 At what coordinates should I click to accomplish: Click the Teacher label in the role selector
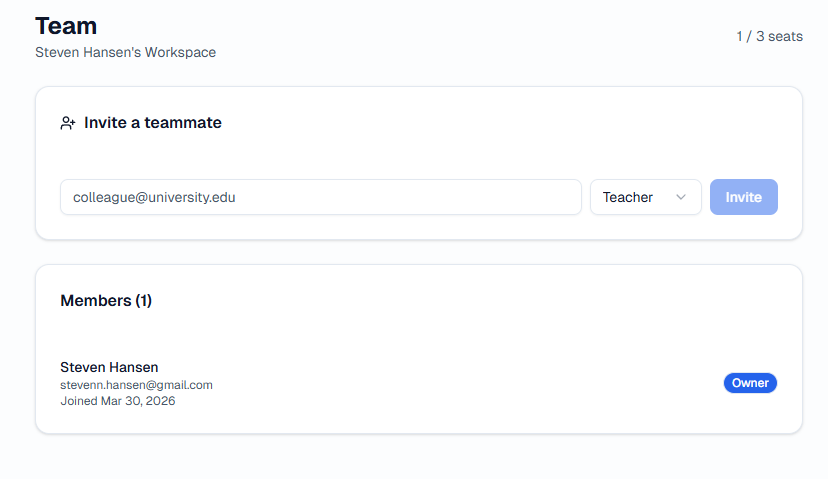pos(627,197)
